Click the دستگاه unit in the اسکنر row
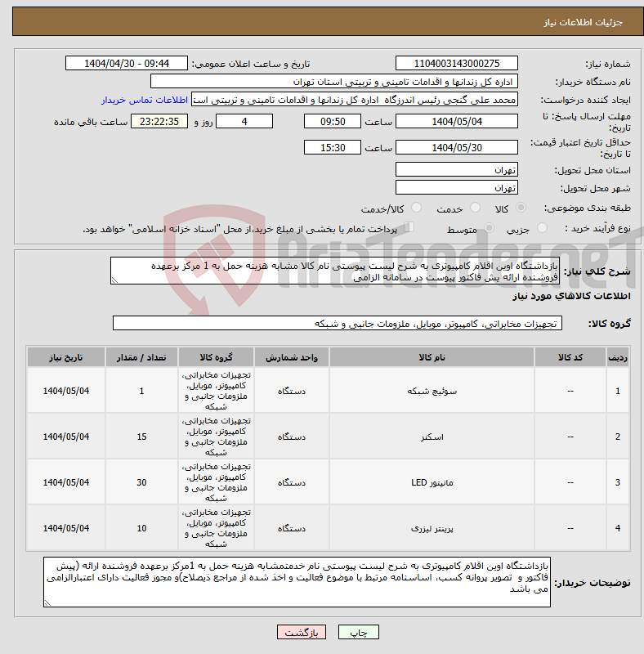644x654 pixels. (x=292, y=437)
